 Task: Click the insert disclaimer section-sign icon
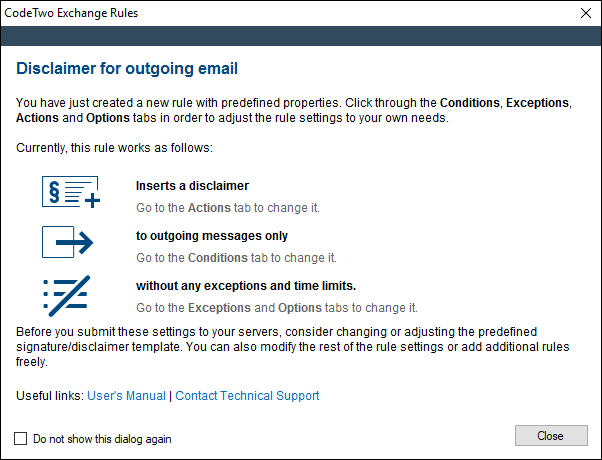pyautogui.click(x=71, y=192)
